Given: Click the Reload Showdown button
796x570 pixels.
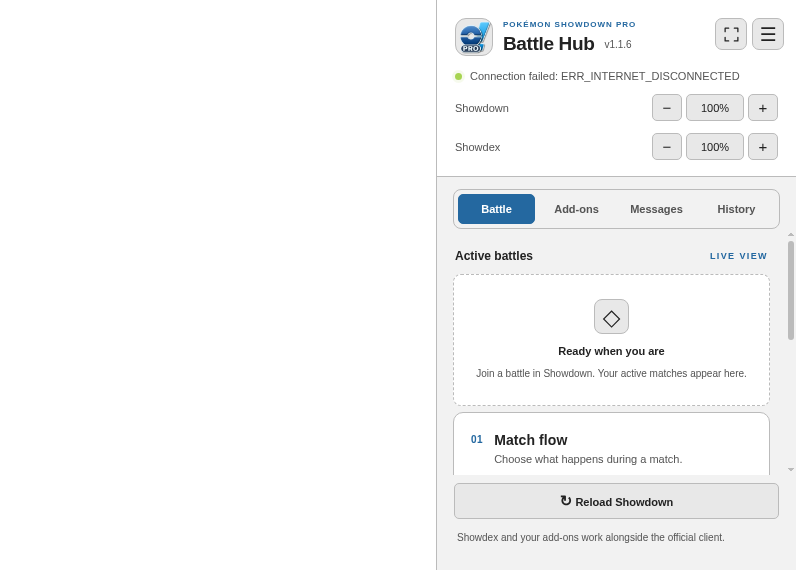Looking at the screenshot, I should point(616,501).
